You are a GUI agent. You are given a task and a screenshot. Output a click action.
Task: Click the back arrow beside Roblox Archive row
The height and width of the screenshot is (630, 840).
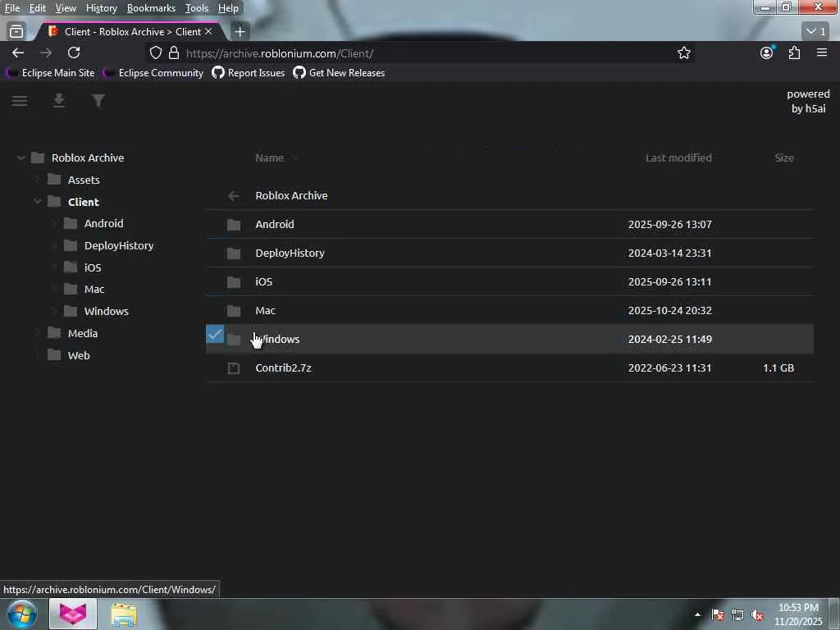point(234,196)
